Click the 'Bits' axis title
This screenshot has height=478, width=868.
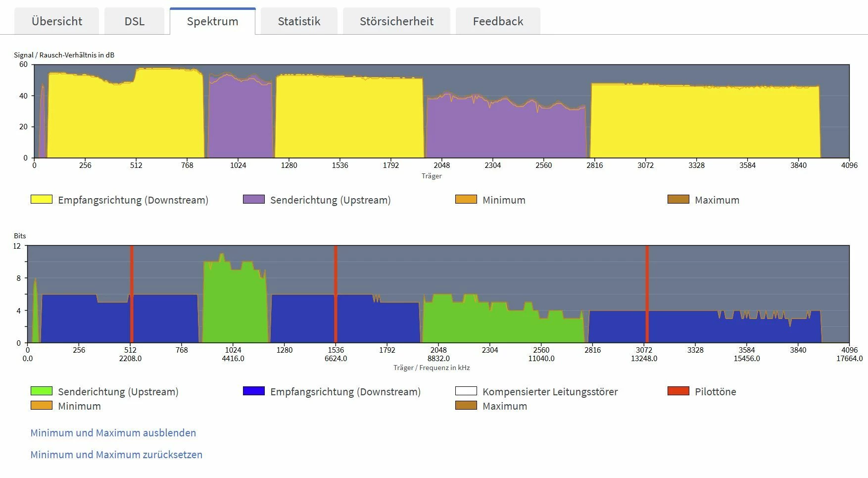click(20, 236)
